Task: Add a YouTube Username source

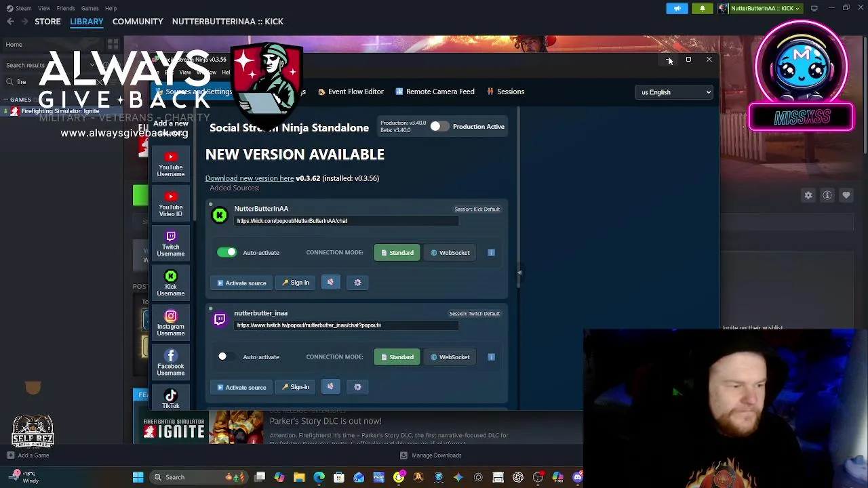Action: pos(171,164)
